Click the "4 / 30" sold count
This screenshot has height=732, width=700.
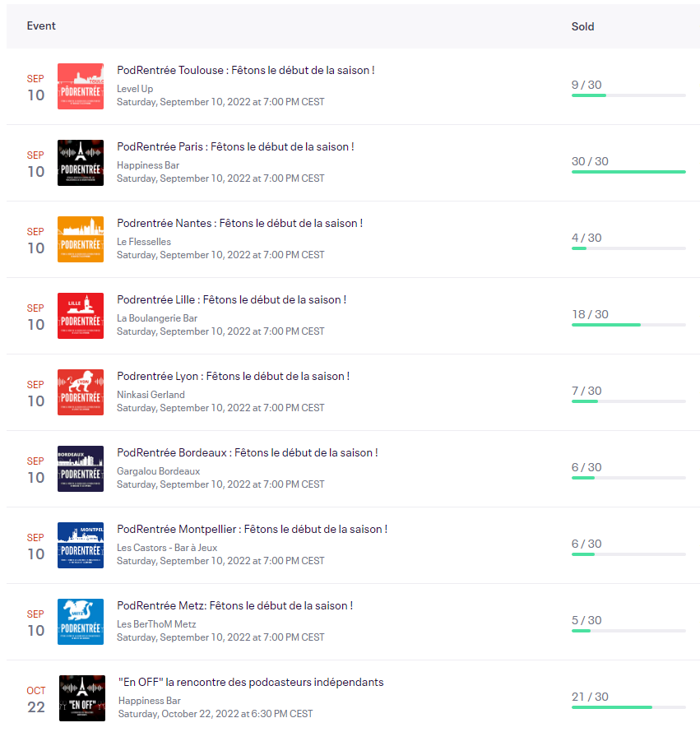tap(586, 238)
